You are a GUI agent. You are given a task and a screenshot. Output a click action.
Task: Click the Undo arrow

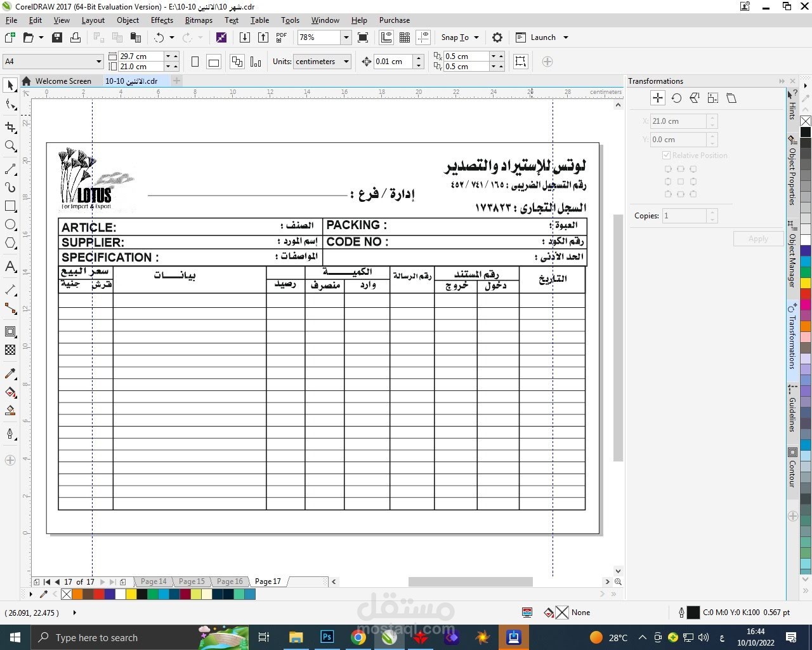point(159,37)
